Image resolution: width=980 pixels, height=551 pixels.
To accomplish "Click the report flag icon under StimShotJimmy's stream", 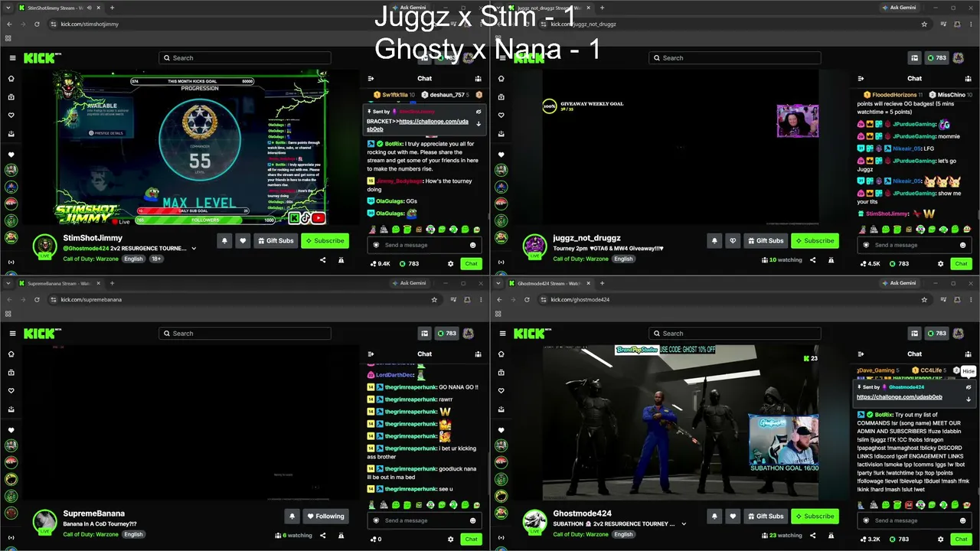I will [x=341, y=260].
